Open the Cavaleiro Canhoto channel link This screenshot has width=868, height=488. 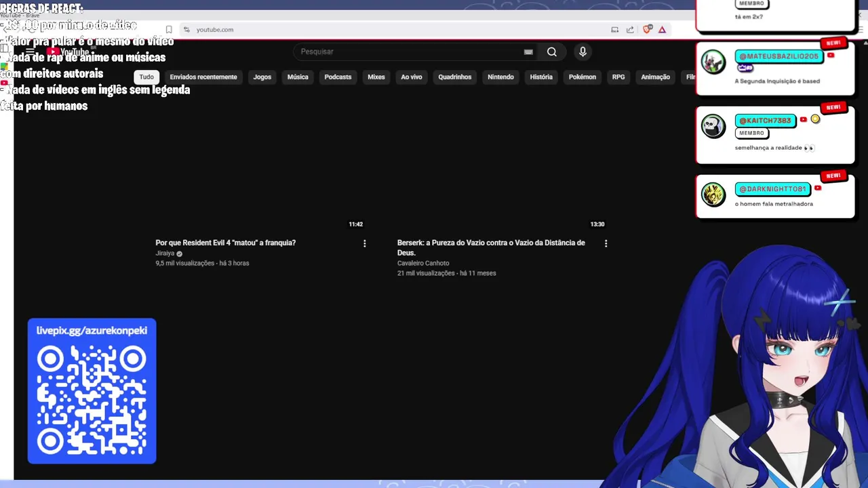coord(423,263)
